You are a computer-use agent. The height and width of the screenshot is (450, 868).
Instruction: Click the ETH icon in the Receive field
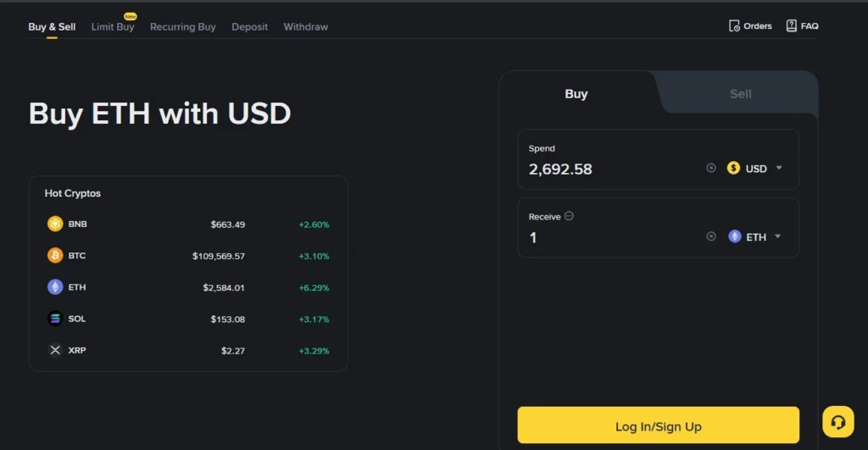click(735, 236)
